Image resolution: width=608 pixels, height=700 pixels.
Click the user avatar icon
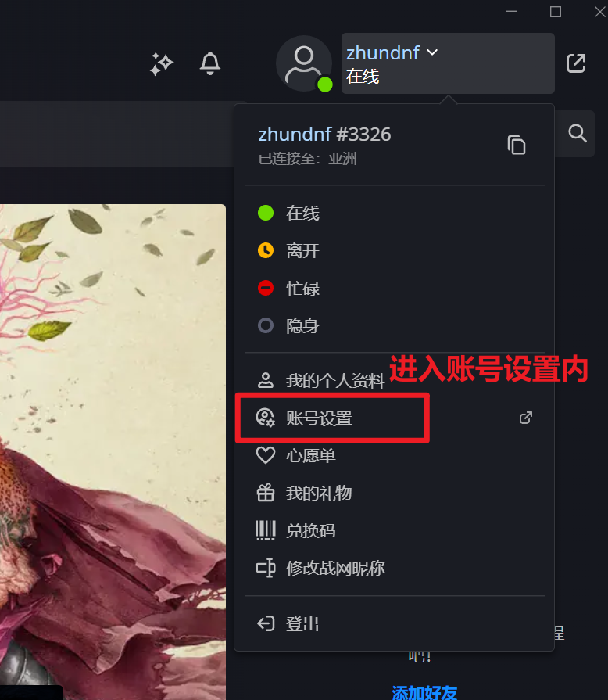coord(304,63)
